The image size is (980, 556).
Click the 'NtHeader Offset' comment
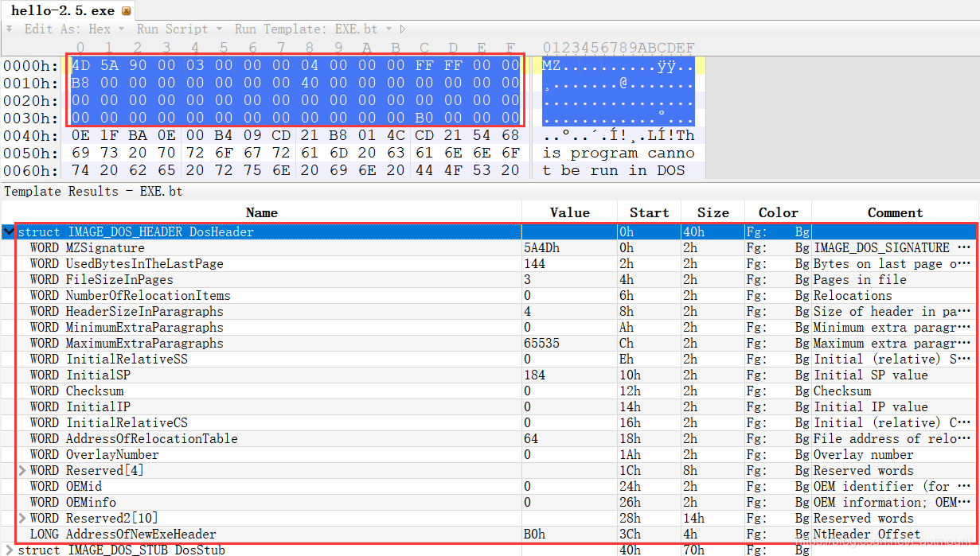pyautogui.click(x=867, y=535)
